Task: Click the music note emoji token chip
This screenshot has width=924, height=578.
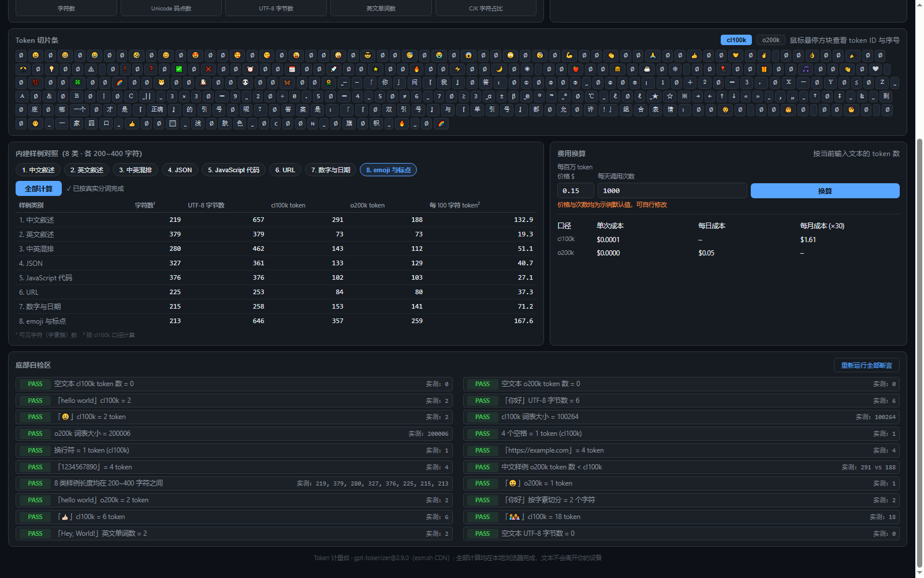Action: click(x=806, y=69)
